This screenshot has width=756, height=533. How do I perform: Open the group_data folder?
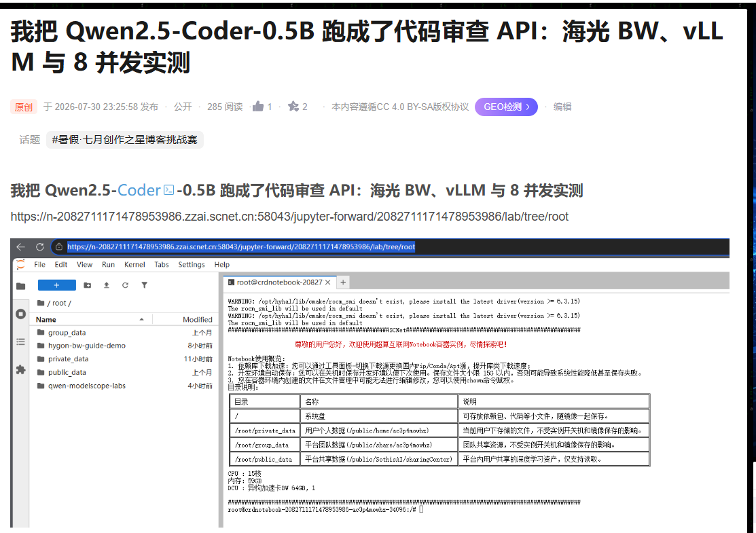124,333
